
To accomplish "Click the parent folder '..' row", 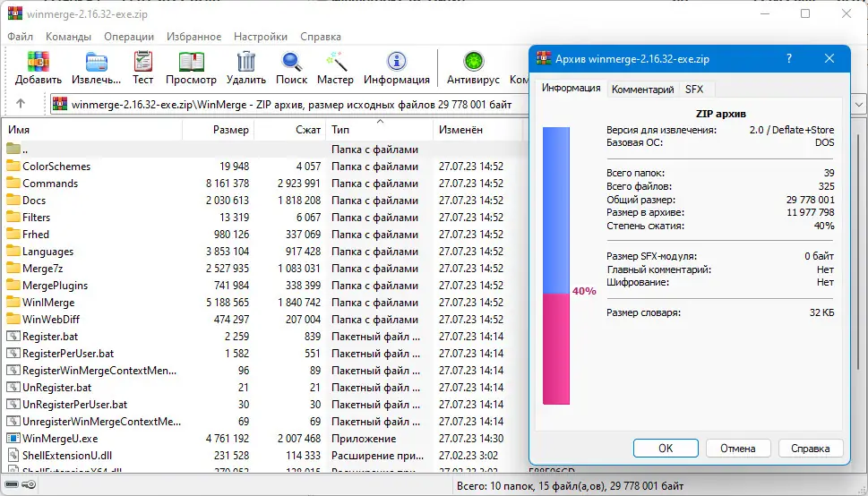I will (x=264, y=150).
